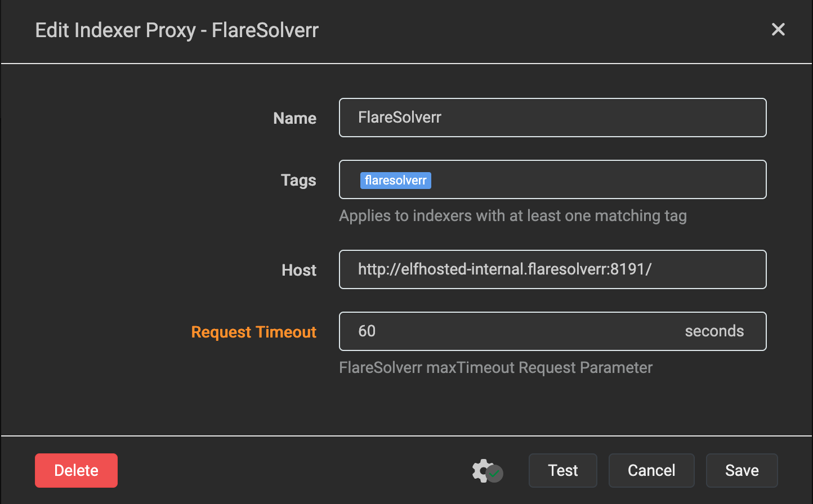Focus the Tags input box
This screenshot has height=504, width=813.
point(597,180)
